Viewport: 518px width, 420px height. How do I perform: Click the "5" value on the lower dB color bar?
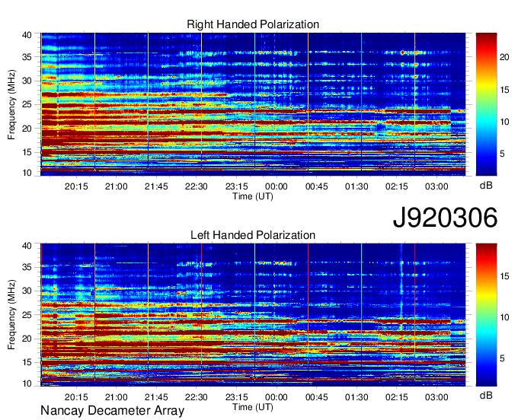click(502, 358)
